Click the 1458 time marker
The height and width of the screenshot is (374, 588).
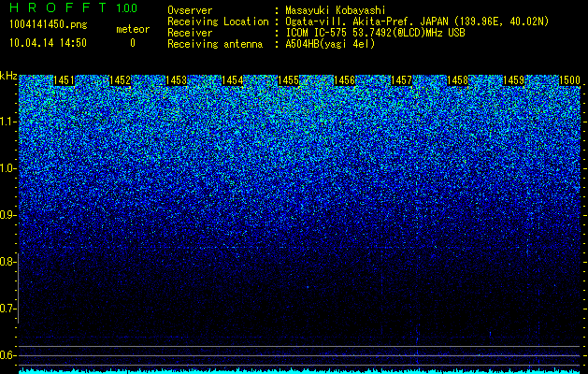click(457, 80)
